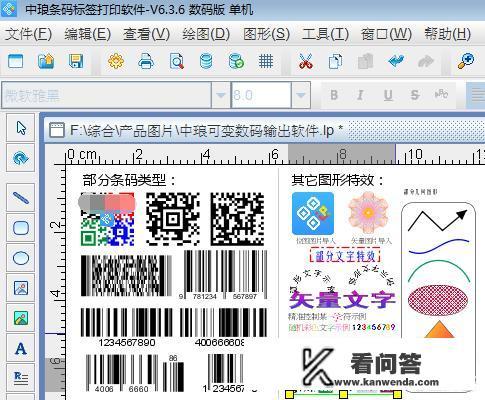Open the database settings cylinder icon

pyautogui.click(x=206, y=61)
